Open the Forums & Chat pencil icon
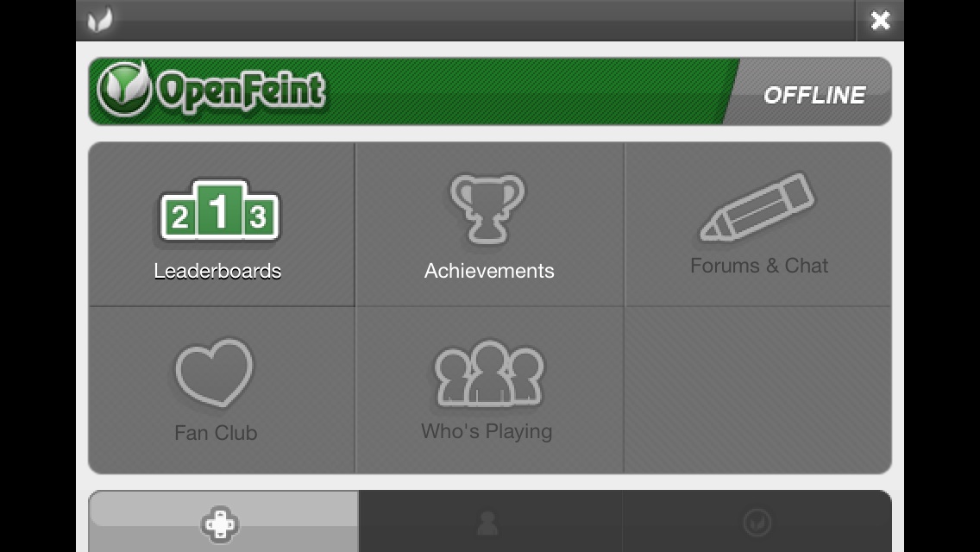This screenshot has width=980, height=552. point(757,207)
